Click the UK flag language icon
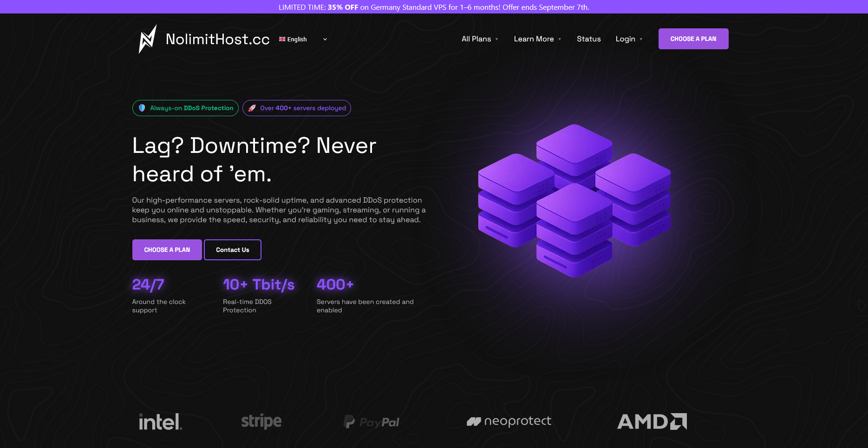868x448 pixels. [x=282, y=39]
